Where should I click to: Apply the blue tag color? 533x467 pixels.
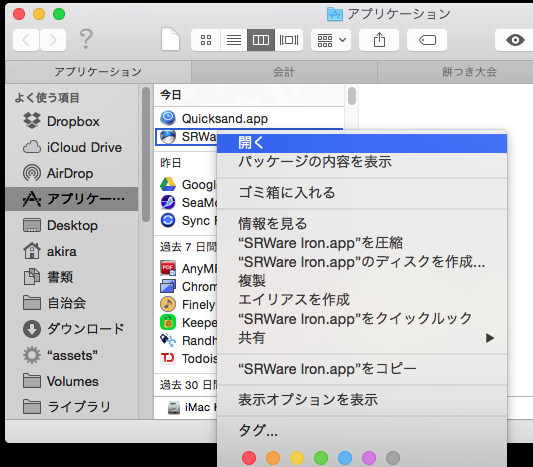[x=345, y=458]
